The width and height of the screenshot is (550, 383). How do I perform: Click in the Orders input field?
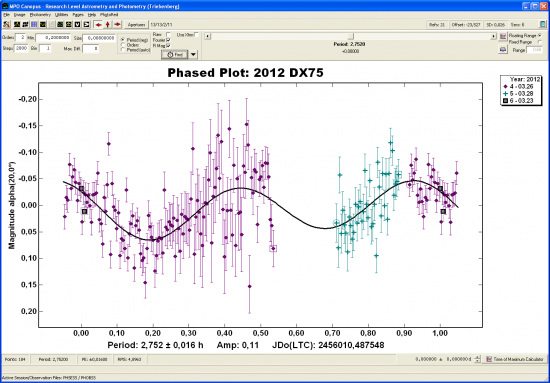(20, 38)
